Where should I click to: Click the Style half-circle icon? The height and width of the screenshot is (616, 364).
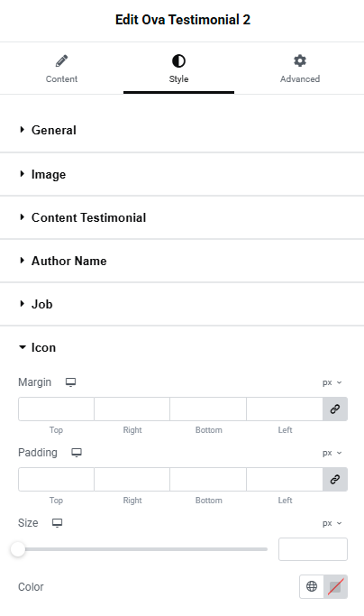point(178,61)
